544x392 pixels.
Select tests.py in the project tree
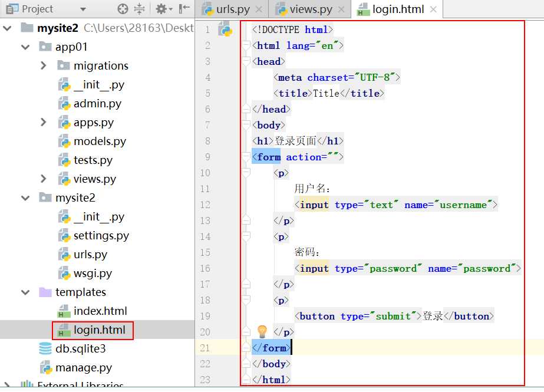click(x=93, y=160)
